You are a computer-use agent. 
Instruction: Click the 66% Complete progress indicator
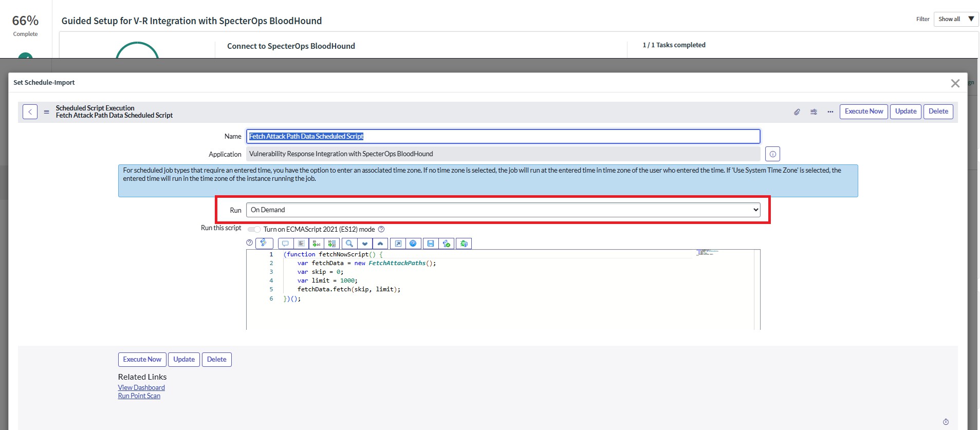point(25,25)
